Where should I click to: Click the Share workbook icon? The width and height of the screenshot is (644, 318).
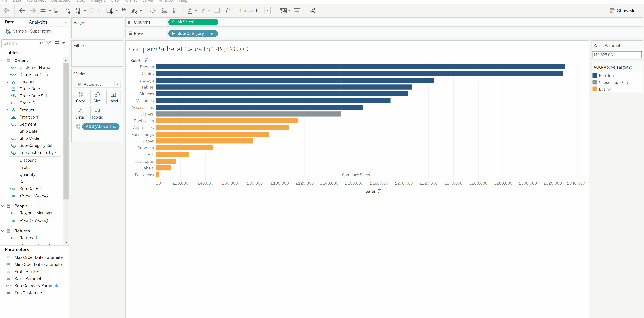tap(312, 10)
